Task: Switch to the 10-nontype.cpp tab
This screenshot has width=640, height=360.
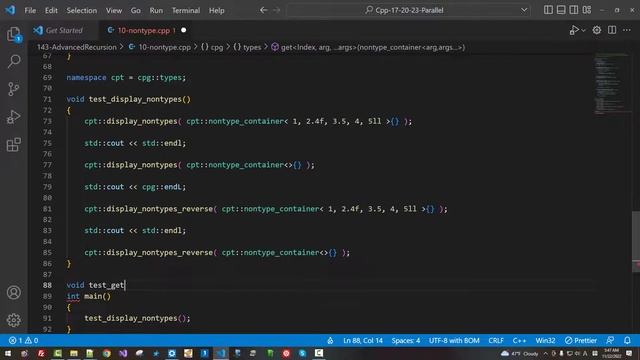Action: pos(143,30)
